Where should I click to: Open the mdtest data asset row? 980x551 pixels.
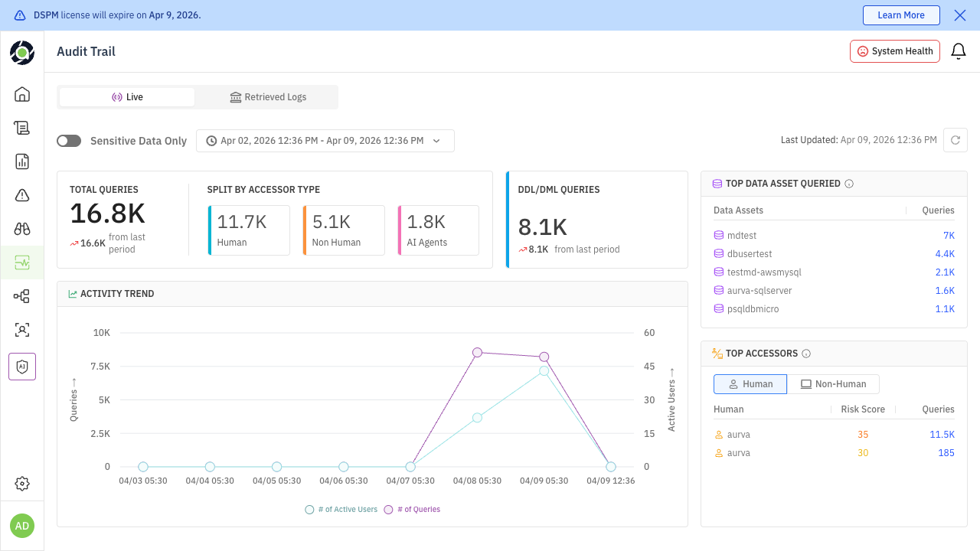[742, 236]
